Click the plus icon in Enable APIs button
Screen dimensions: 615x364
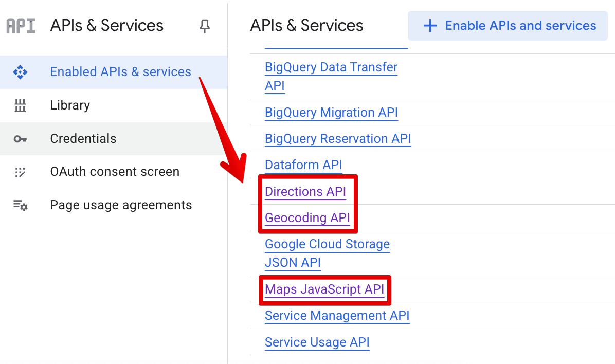click(430, 26)
